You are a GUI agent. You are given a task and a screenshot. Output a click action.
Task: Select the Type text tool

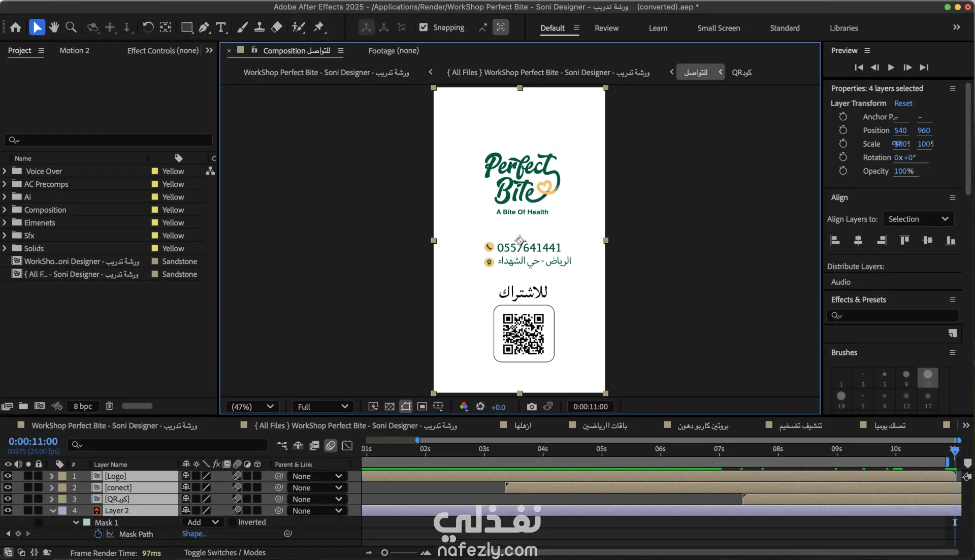click(221, 27)
